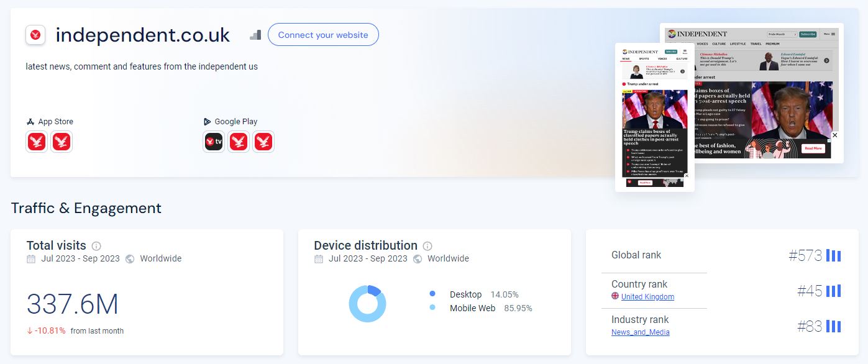Show info tooltip for Total visits
The image size is (868, 364).
pyautogui.click(x=96, y=246)
